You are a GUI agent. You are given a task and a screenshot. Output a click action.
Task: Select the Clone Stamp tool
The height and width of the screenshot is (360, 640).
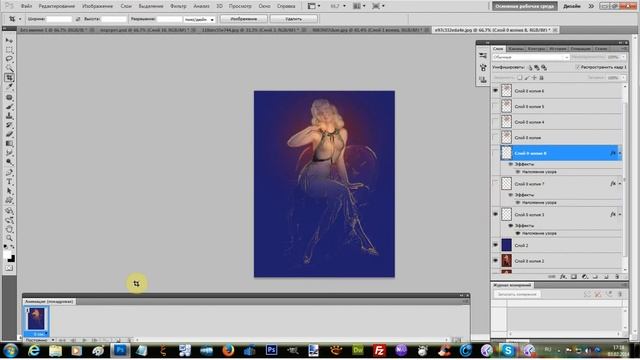pos(9,116)
